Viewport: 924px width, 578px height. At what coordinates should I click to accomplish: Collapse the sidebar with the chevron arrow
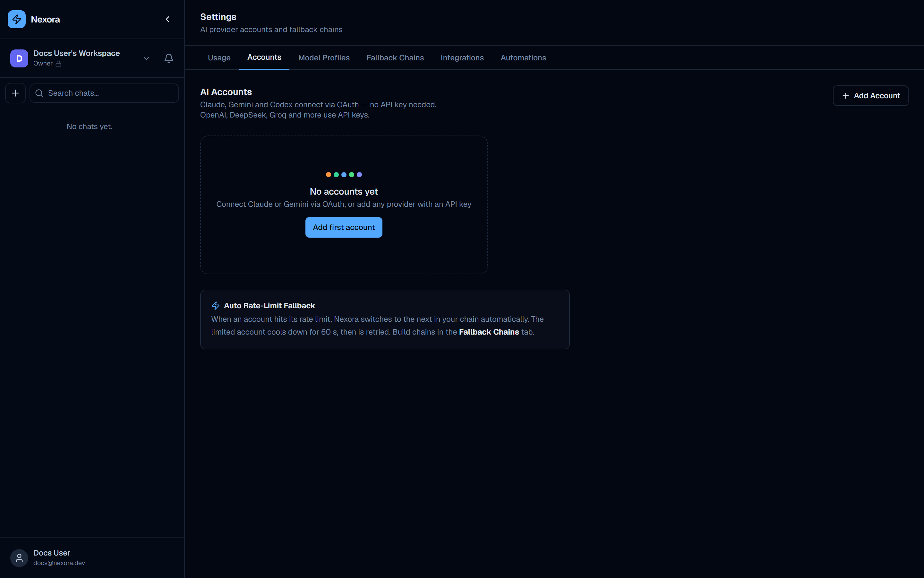pos(167,19)
